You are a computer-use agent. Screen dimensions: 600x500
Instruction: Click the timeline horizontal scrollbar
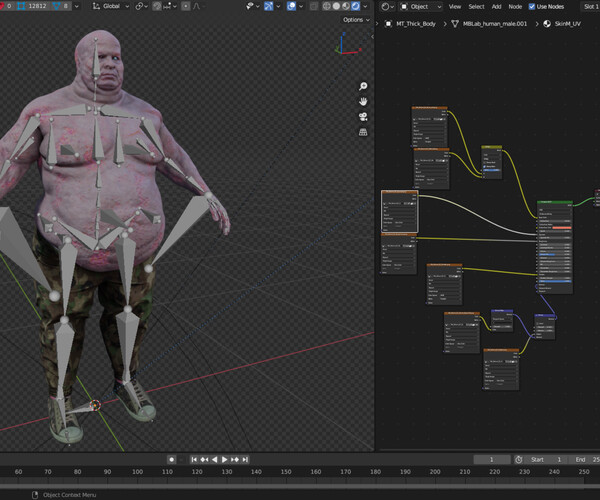pos(300,487)
